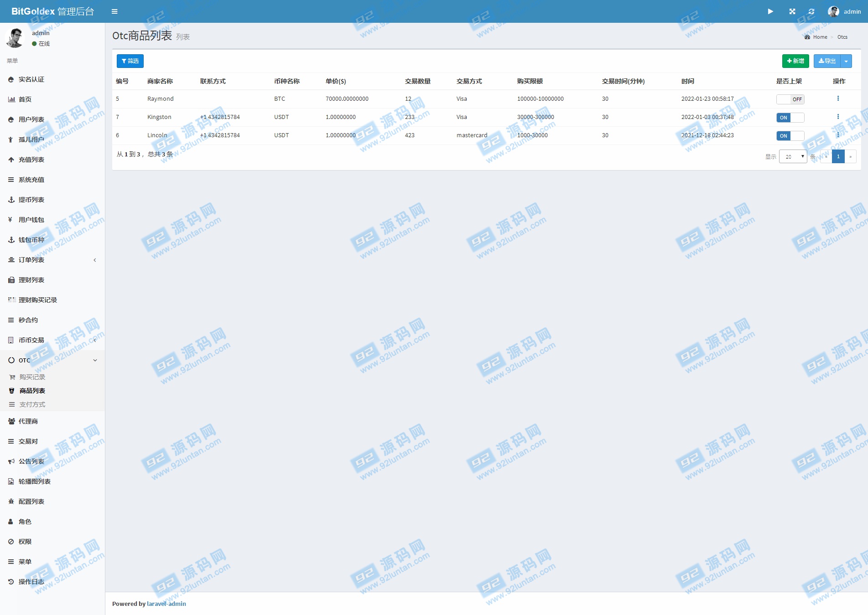Select the Lincoln merchant name cell
The height and width of the screenshot is (615, 868).
click(157, 135)
